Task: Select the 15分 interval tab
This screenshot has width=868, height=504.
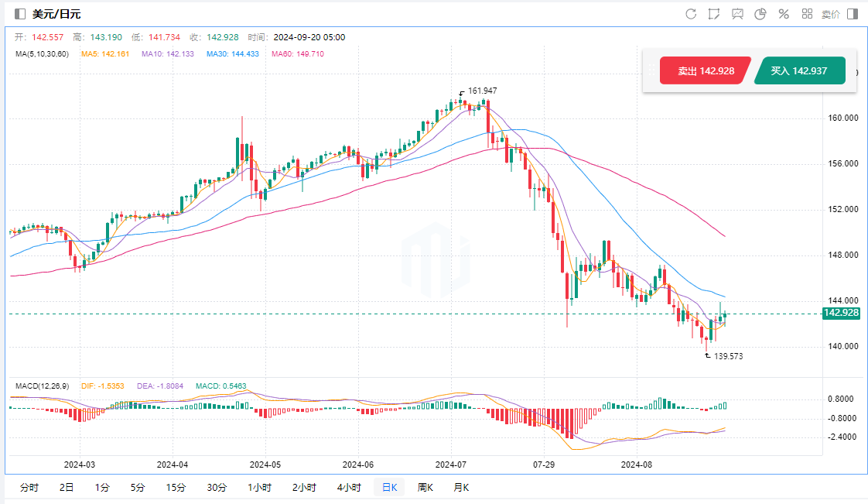Action: pos(176,488)
